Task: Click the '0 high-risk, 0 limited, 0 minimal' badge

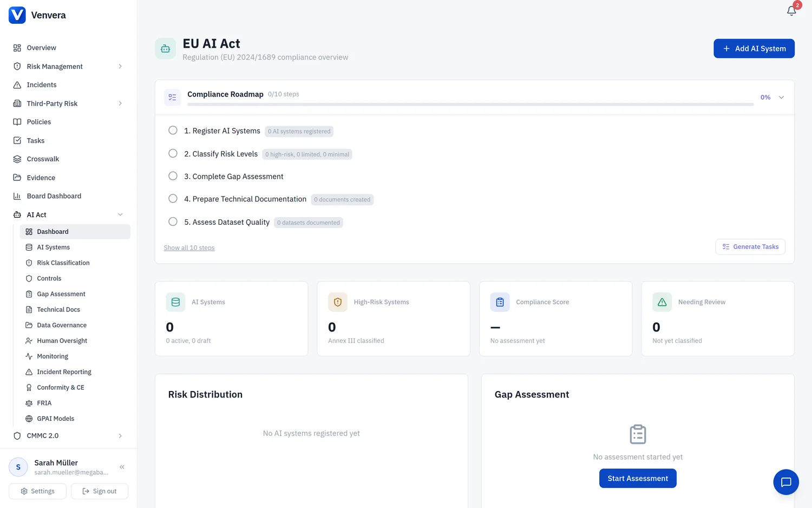Action: point(307,154)
